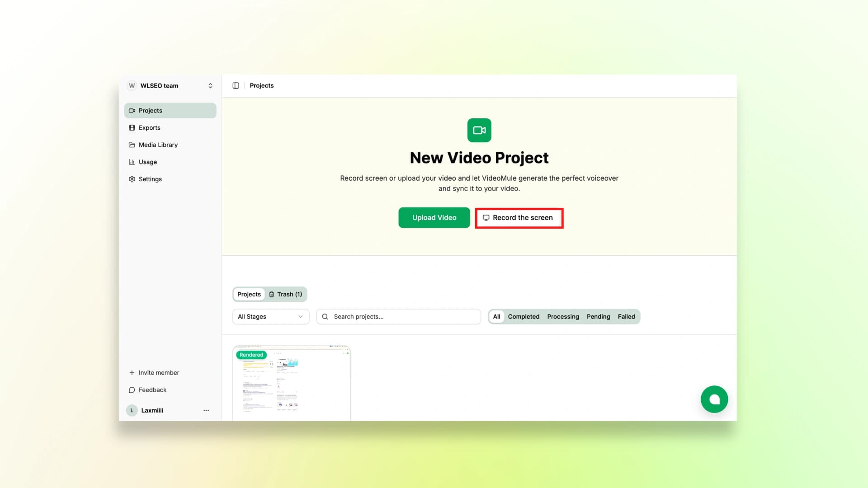Screen dimensions: 868x488
Task: Collapse the sidebar with the panel icon
Action: tap(236, 85)
